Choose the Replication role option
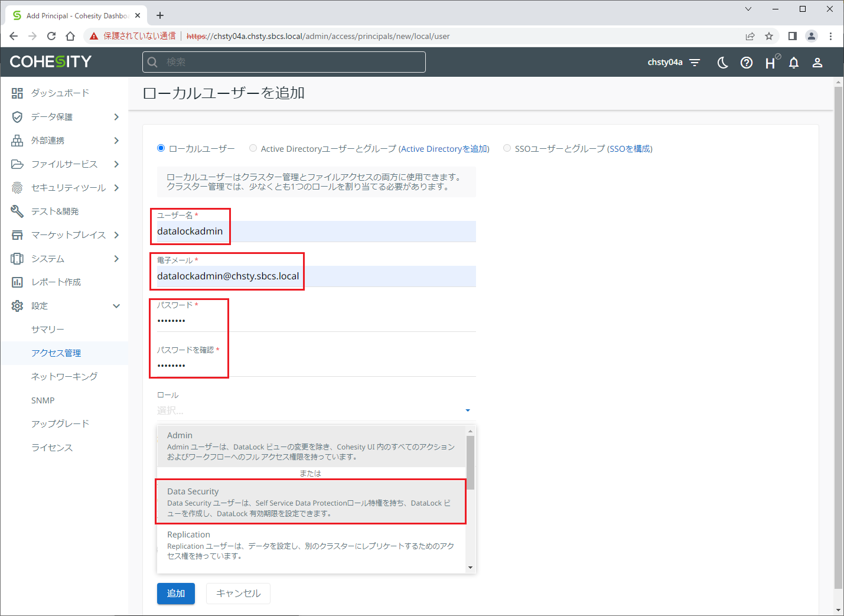The width and height of the screenshot is (844, 616). click(x=311, y=545)
